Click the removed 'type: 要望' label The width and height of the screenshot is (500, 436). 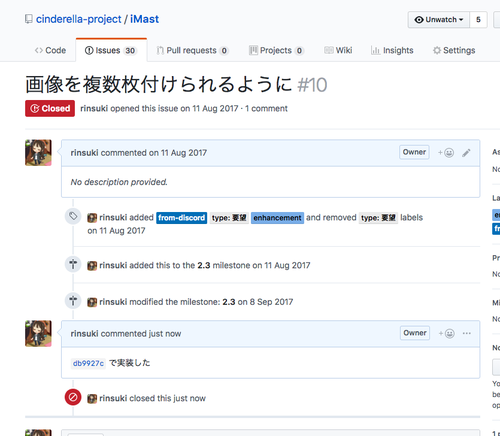coord(378,218)
